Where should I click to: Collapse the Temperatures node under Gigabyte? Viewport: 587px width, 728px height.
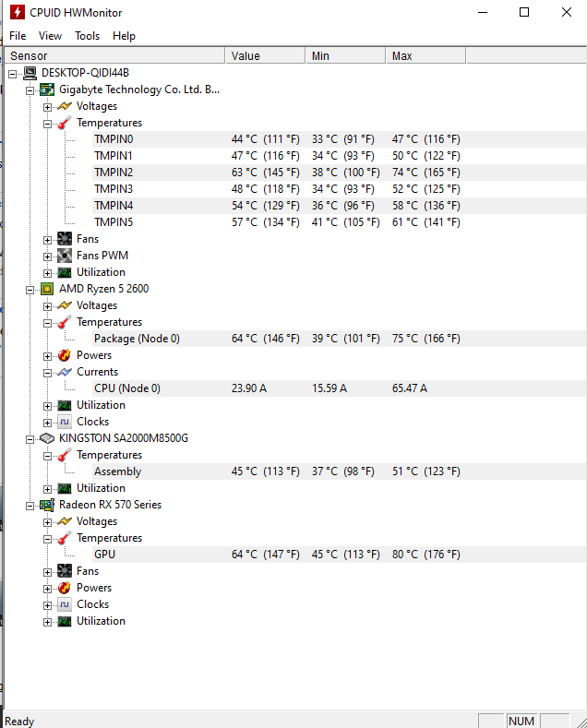[x=48, y=123]
